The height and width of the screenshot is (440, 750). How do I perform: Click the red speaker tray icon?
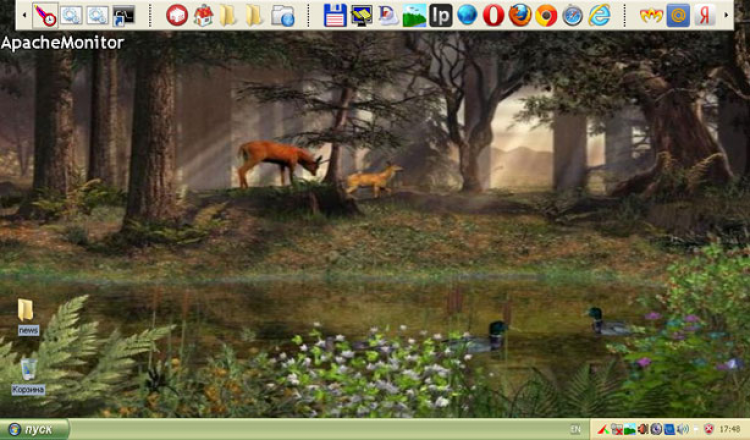point(643,429)
